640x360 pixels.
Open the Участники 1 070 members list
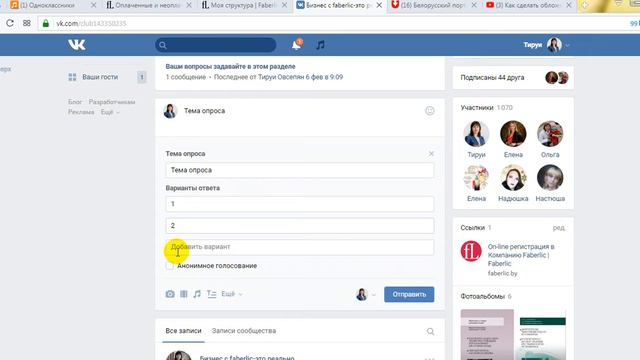click(487, 108)
